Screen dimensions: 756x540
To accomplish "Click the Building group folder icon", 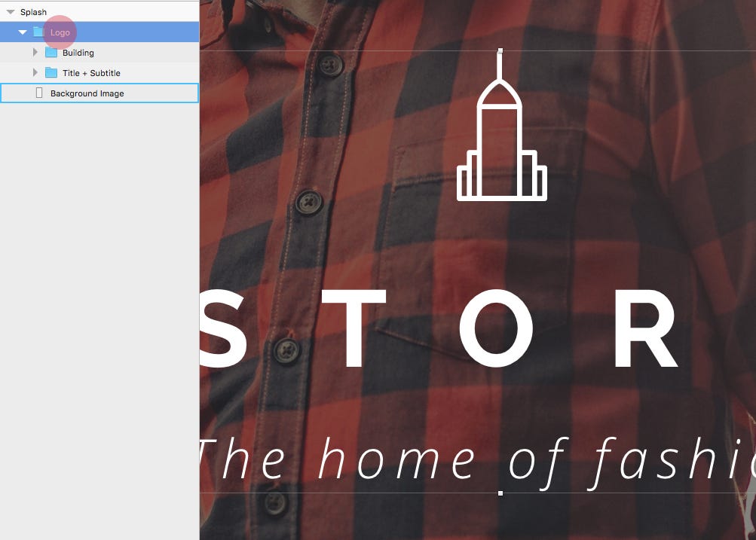I will pos(51,52).
